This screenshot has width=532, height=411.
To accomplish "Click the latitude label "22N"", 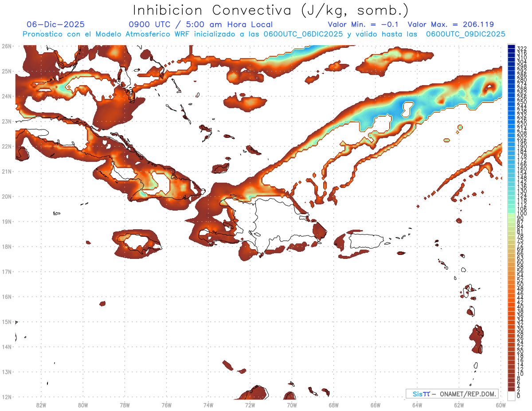I will coord(7,146).
